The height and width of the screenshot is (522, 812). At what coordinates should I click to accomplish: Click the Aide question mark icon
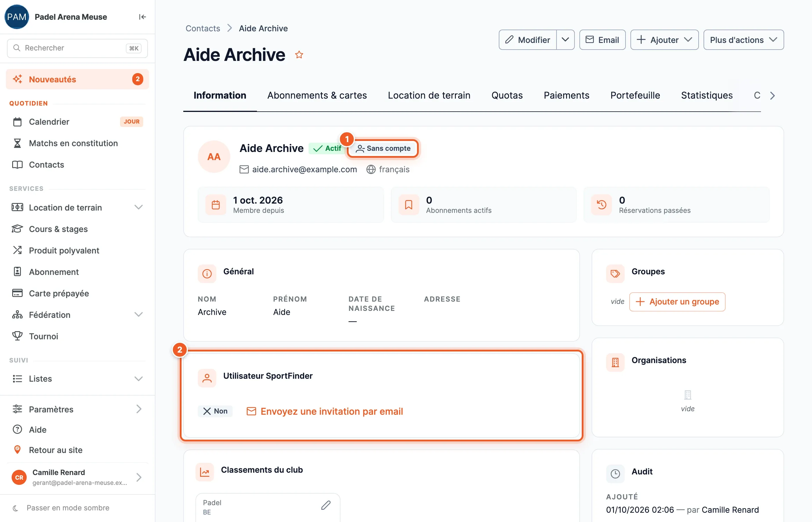[x=17, y=429]
